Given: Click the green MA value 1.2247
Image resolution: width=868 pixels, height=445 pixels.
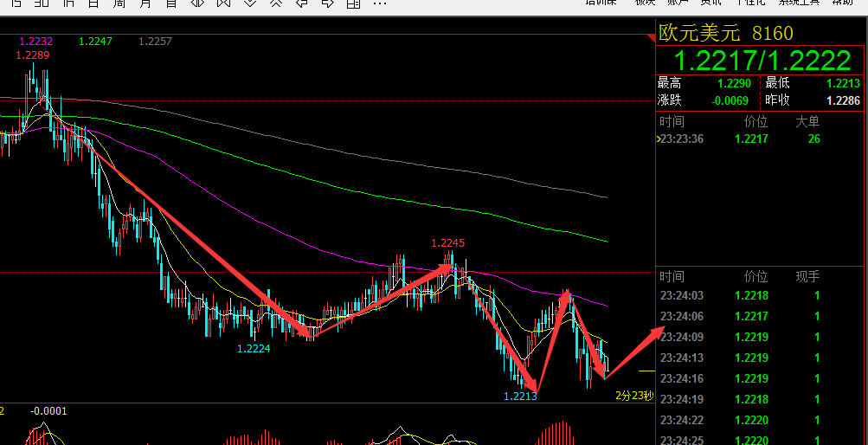Looking at the screenshot, I should [x=96, y=41].
